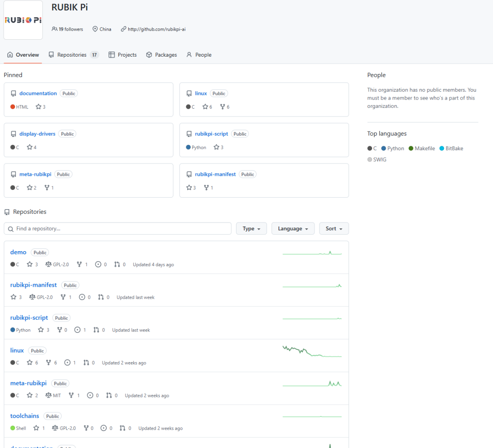The image size is (493, 448).
Task: Click the fork icon on pinned linux card
Action: coord(223,107)
